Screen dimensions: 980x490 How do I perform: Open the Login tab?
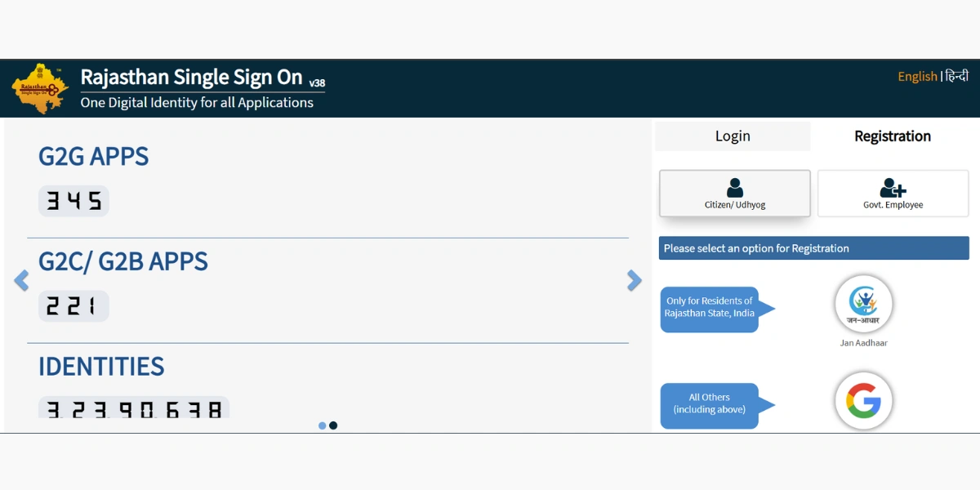(733, 136)
